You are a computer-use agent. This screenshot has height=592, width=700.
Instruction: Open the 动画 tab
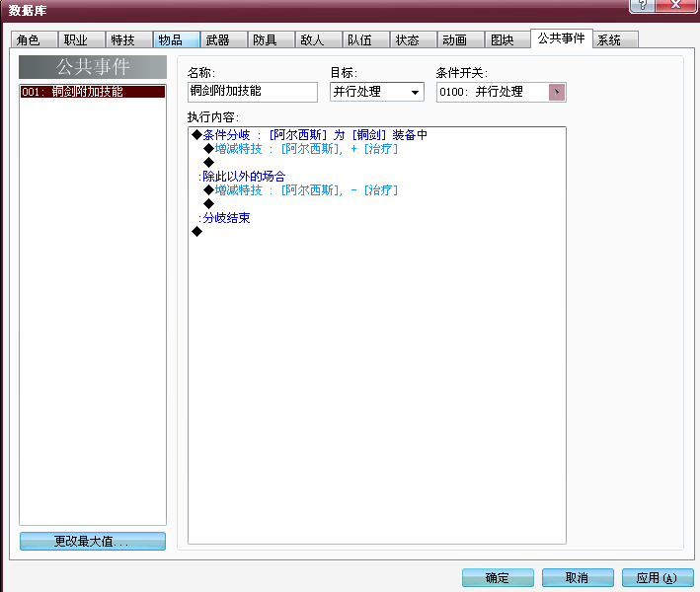click(x=460, y=39)
